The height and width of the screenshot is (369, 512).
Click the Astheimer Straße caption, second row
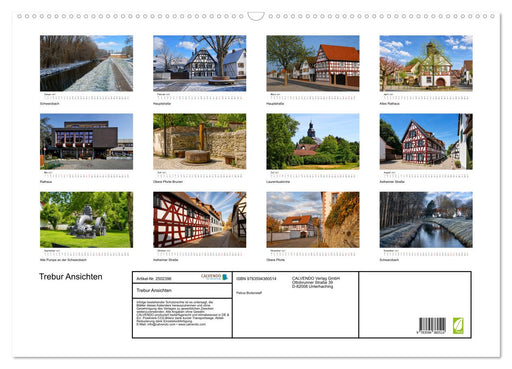(392, 182)
